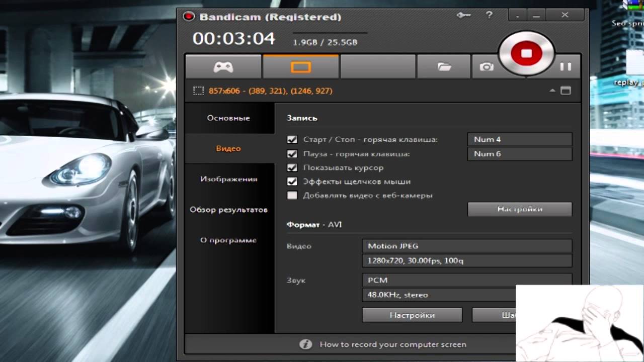The width and height of the screenshot is (644, 362).
Task: Toggle Пауза hotkey checkbox
Action: (x=292, y=153)
